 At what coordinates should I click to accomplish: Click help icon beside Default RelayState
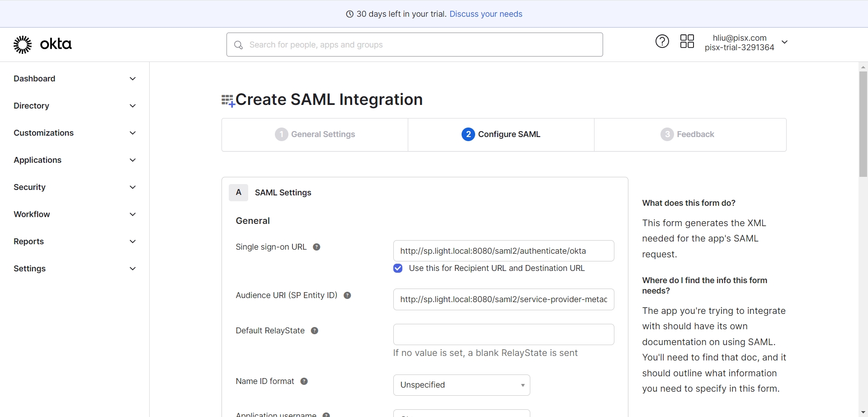click(x=315, y=331)
